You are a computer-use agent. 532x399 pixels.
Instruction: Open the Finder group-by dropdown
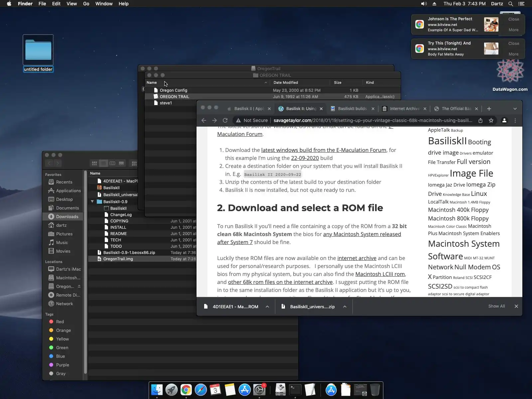point(134,163)
